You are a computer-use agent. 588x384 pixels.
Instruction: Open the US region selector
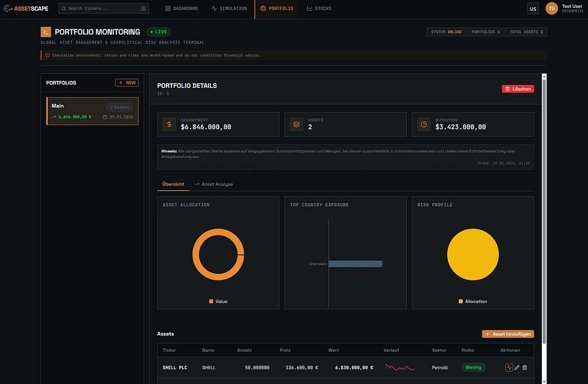[533, 8]
